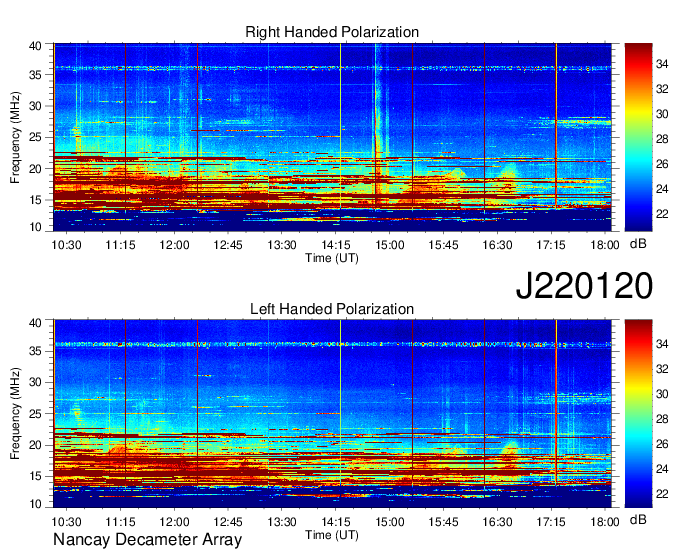Click 15:45 tick on right-handed time axis

click(x=443, y=245)
